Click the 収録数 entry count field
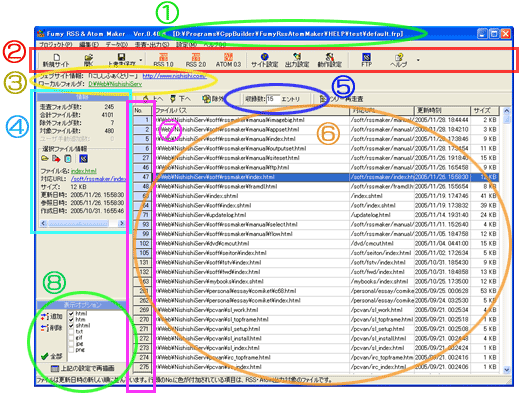The width and height of the screenshot is (520, 395). 273,99
